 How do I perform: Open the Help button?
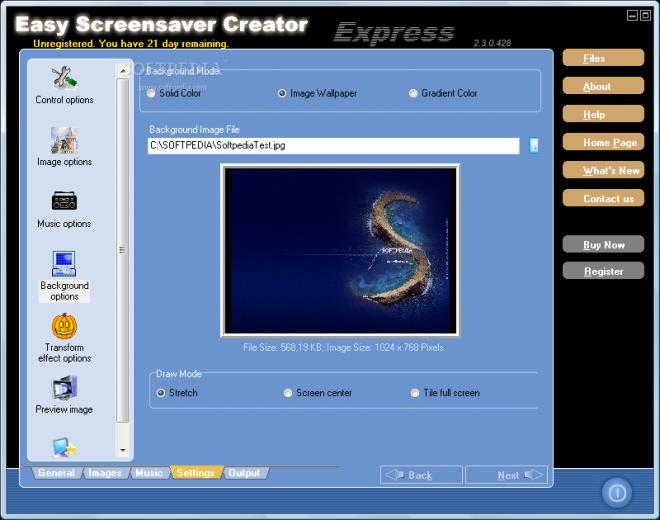coord(603,114)
